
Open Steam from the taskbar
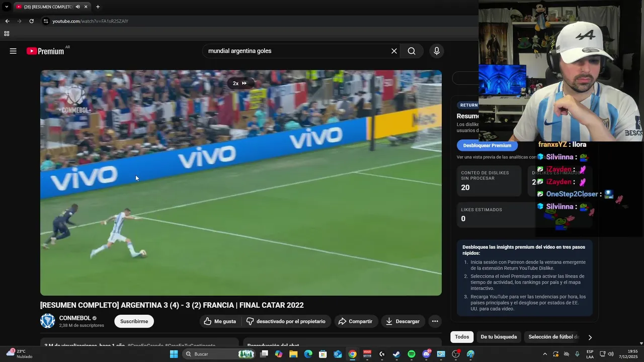pyautogui.click(x=396, y=354)
